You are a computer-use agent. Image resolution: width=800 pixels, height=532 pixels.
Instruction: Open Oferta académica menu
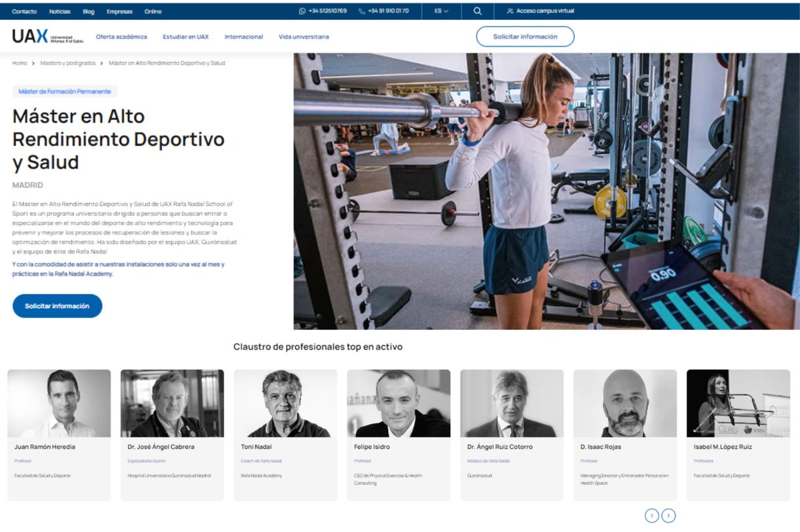pos(121,37)
